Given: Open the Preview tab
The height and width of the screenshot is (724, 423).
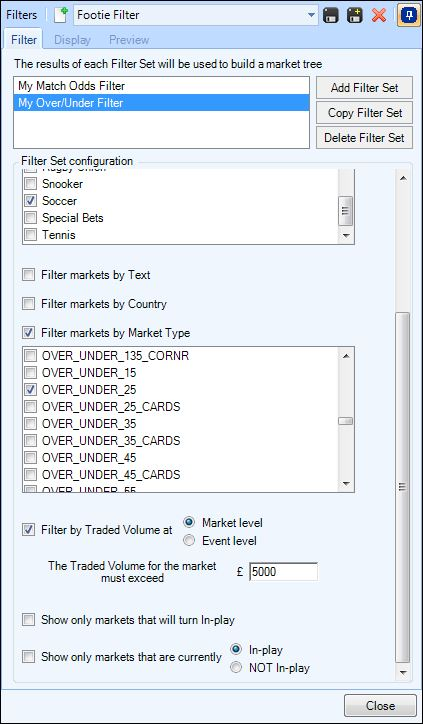Looking at the screenshot, I should 129,40.
